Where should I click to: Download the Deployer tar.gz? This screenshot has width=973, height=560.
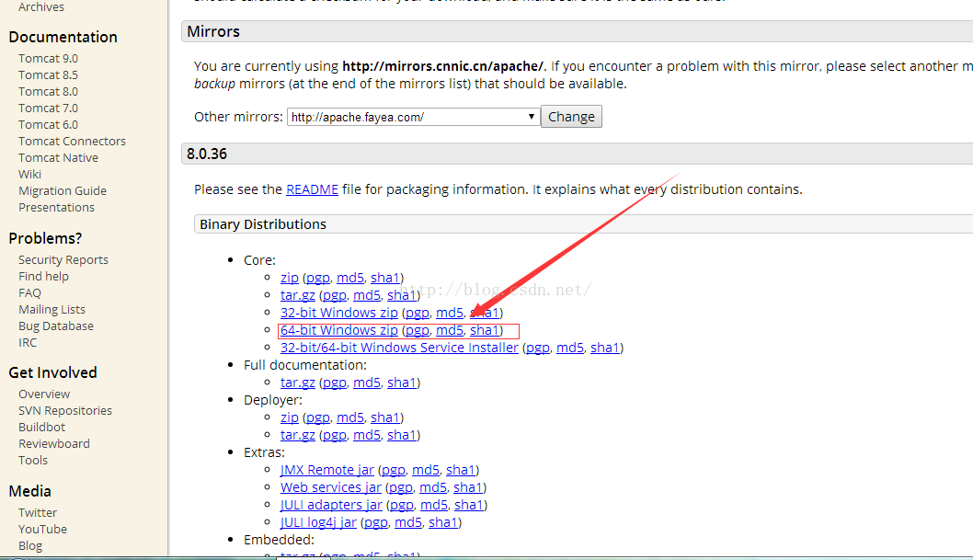click(x=298, y=435)
